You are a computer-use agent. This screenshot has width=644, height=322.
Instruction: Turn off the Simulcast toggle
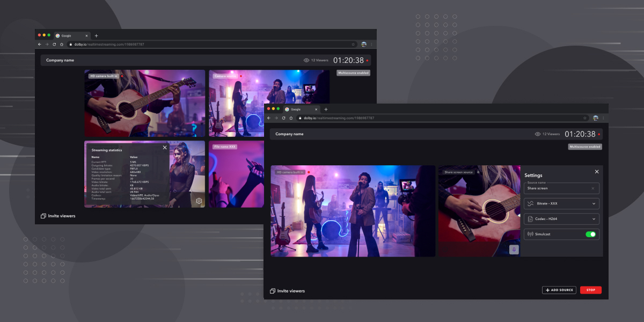590,234
